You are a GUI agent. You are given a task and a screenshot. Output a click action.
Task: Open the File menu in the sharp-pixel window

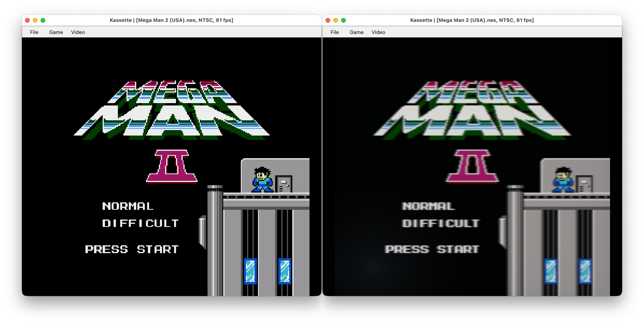[34, 32]
